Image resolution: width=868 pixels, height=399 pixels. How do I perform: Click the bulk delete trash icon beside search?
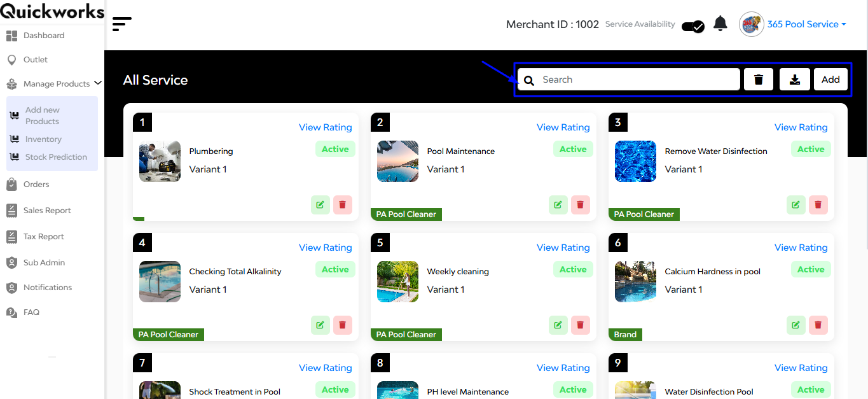click(x=759, y=80)
